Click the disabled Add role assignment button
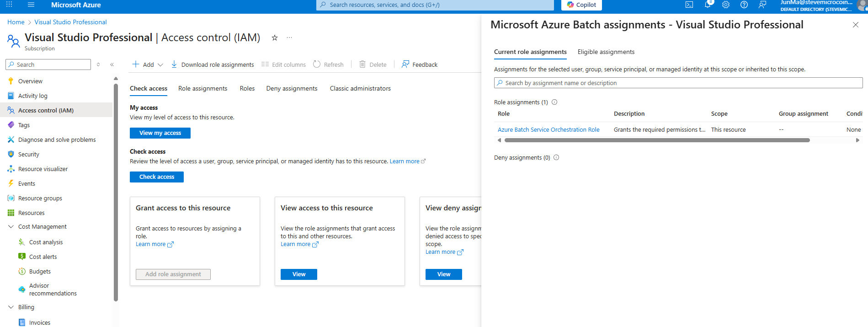The height and width of the screenshot is (327, 868). pyautogui.click(x=173, y=274)
